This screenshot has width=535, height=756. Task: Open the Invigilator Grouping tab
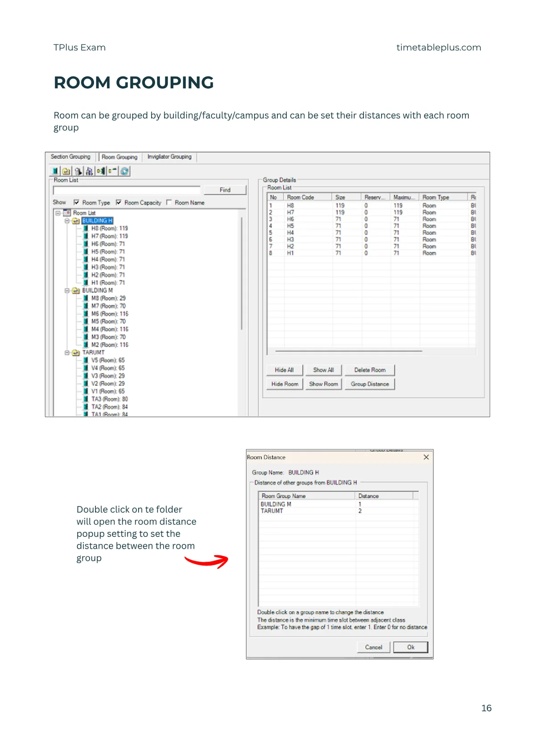[169, 157]
